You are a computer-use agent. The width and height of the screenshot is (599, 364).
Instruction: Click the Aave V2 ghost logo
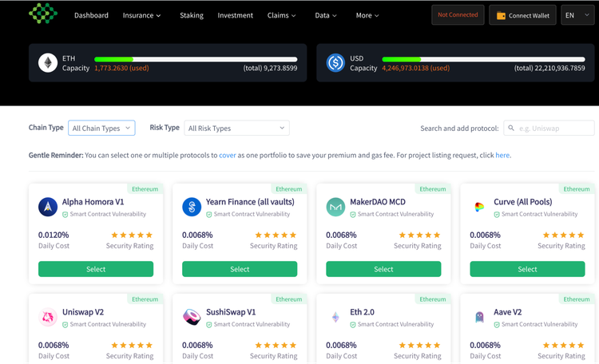479,317
